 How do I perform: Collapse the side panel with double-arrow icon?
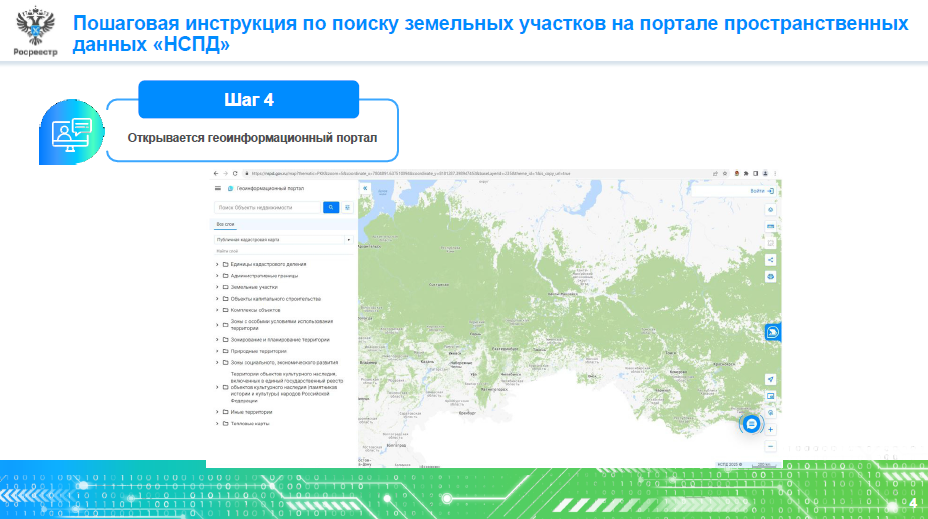[x=365, y=188]
